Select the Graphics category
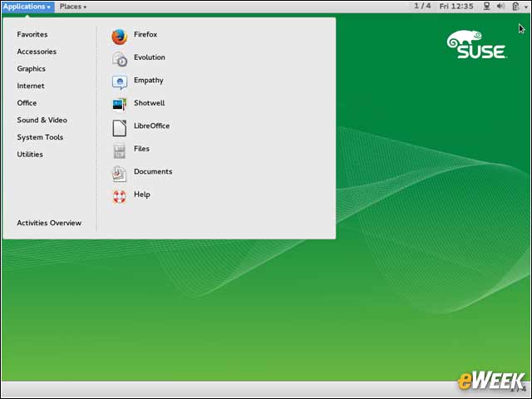The height and width of the screenshot is (399, 532). pos(32,69)
